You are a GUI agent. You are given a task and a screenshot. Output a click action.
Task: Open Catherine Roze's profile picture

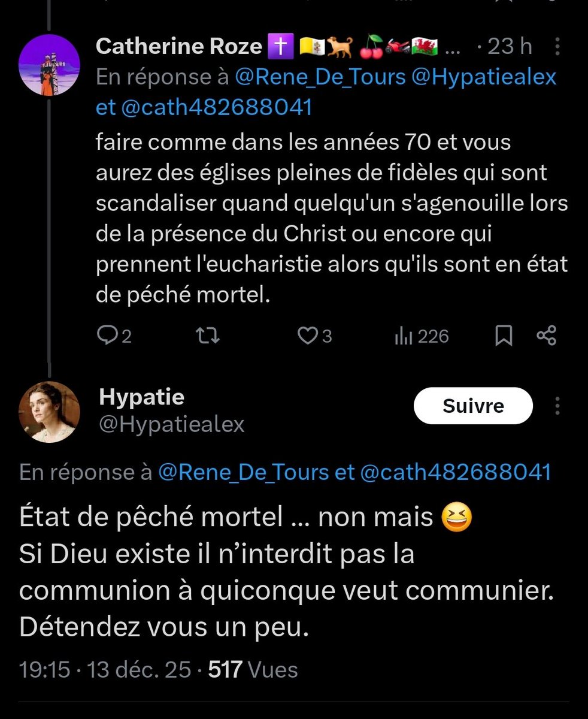[49, 64]
